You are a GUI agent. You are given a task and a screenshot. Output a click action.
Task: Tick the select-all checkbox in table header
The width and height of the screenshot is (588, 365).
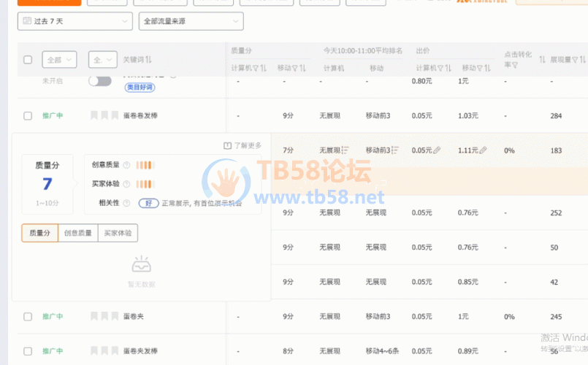(x=28, y=59)
